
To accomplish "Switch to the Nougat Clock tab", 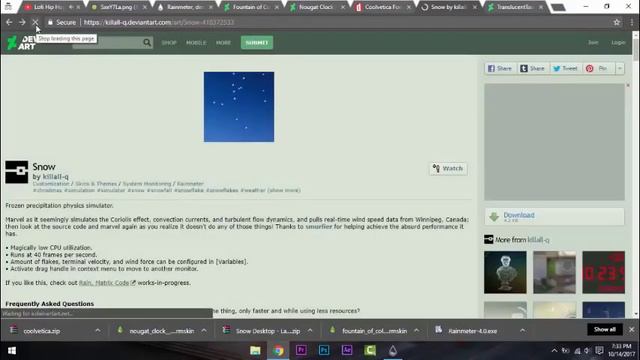I will point(316,7).
